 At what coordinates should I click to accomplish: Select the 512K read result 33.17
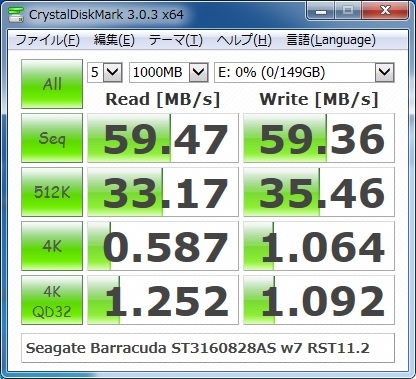pyautogui.click(x=163, y=192)
